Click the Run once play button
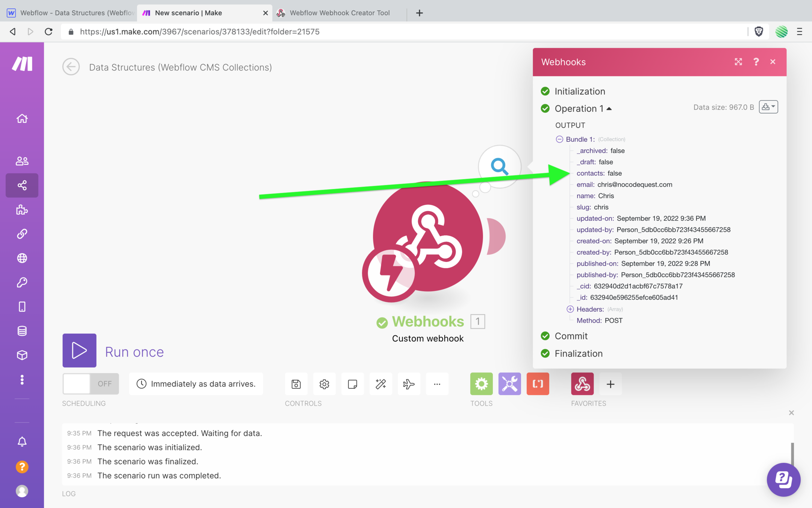The image size is (812, 508). (x=79, y=350)
